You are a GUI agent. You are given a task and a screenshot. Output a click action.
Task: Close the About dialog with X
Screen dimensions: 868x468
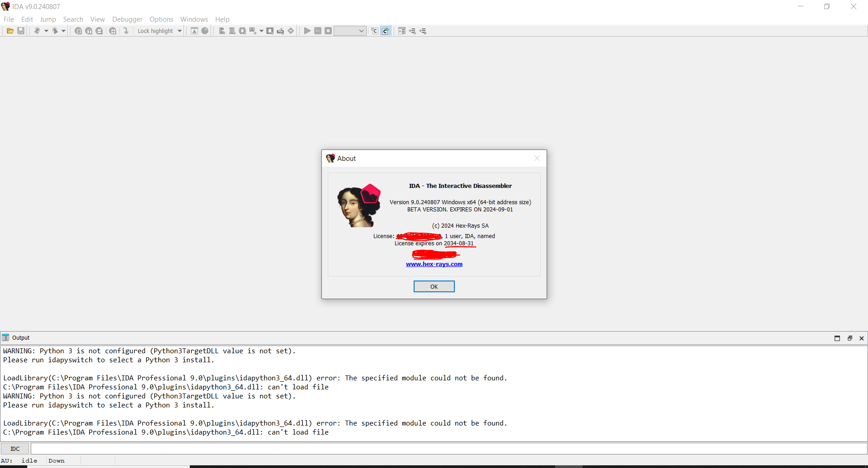pyautogui.click(x=537, y=158)
